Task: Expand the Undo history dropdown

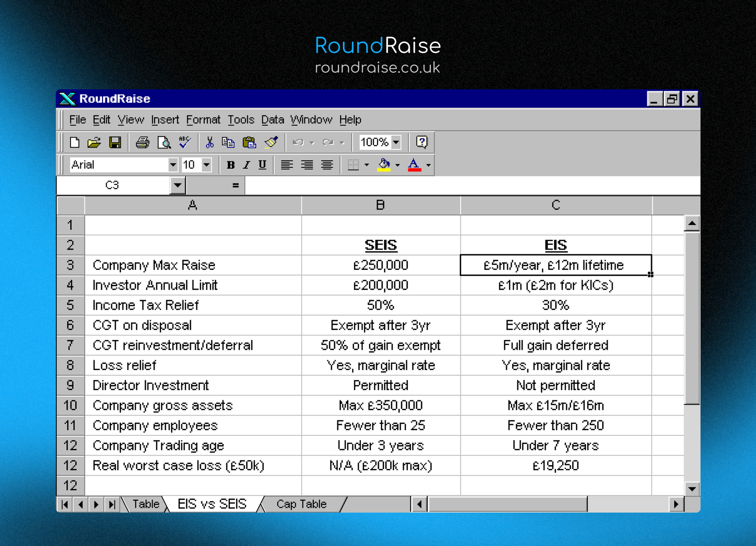Action: click(x=312, y=143)
